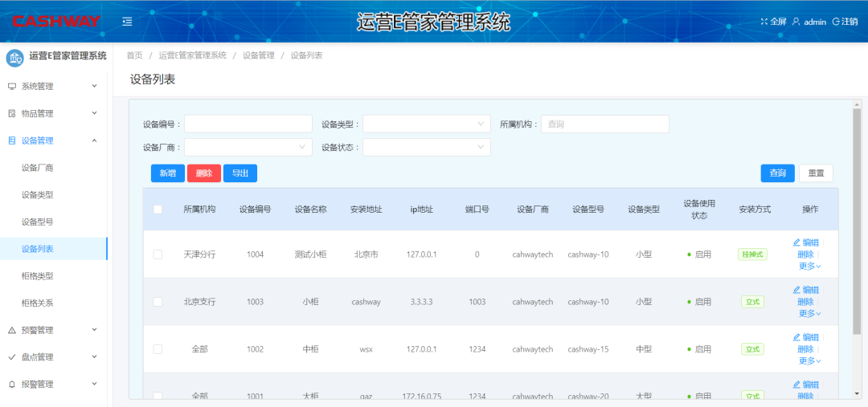868x407 pixels.
Task: Click the logout power icon
Action: (x=836, y=22)
